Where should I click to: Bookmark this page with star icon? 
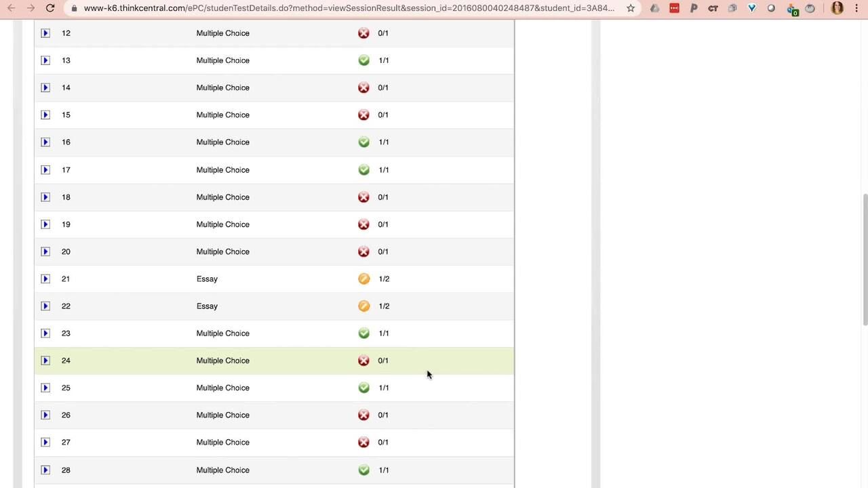tap(631, 8)
